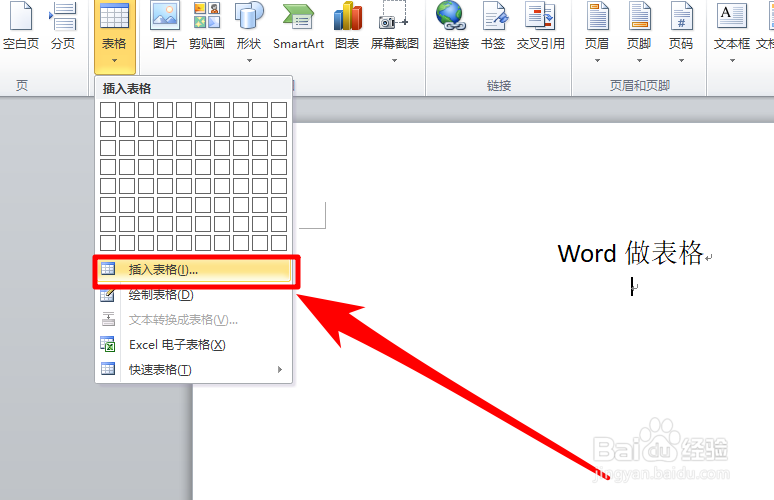Expand the 快速表格 submenu arrow
774x500 pixels.
[x=280, y=369]
